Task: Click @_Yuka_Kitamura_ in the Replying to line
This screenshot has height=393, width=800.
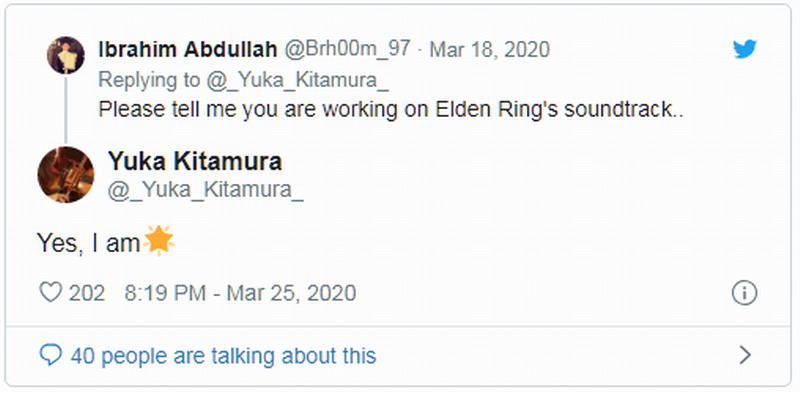Action: 297,80
